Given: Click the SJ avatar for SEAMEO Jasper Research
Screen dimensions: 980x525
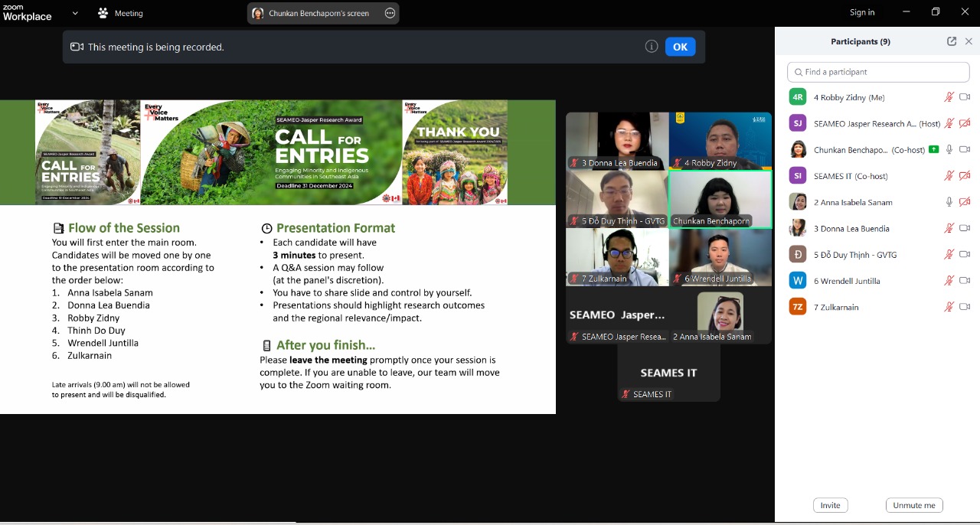Looking at the screenshot, I should pos(798,123).
